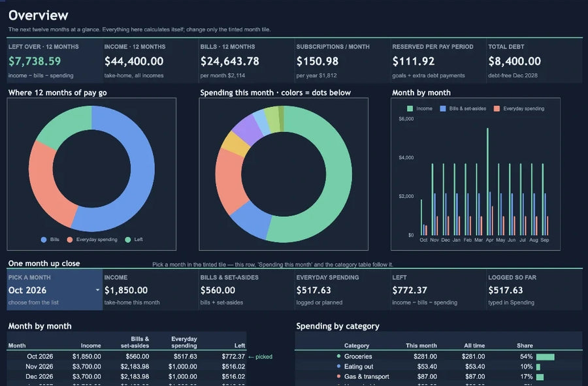
Task: Click the 54% share bar for Groceries
Action: 546,357
